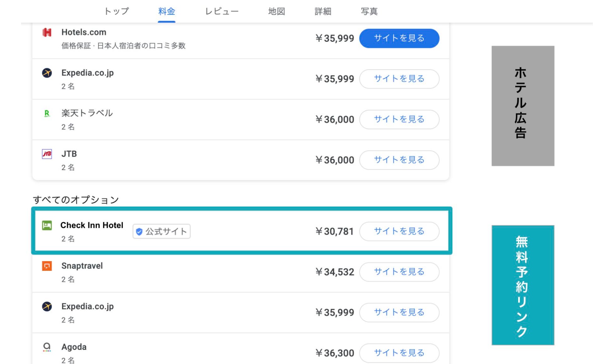
Task: Click the Check Inn Hotel green bed icon
Action: pos(47,225)
